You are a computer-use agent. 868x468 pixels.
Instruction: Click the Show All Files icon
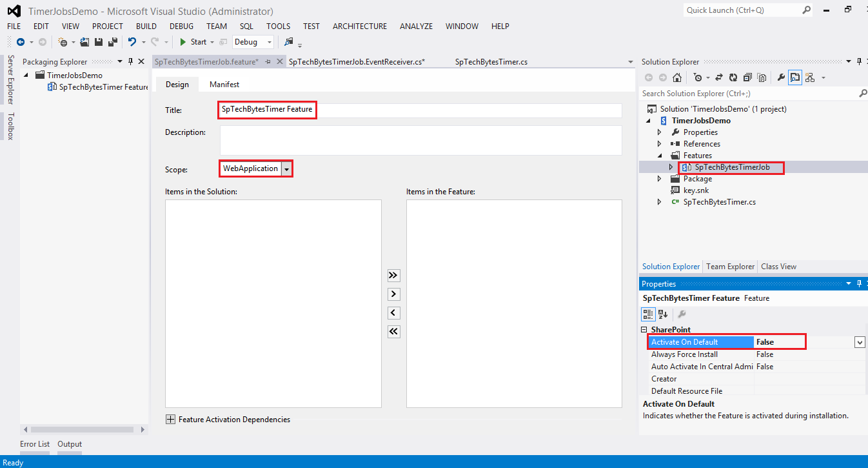pos(762,77)
